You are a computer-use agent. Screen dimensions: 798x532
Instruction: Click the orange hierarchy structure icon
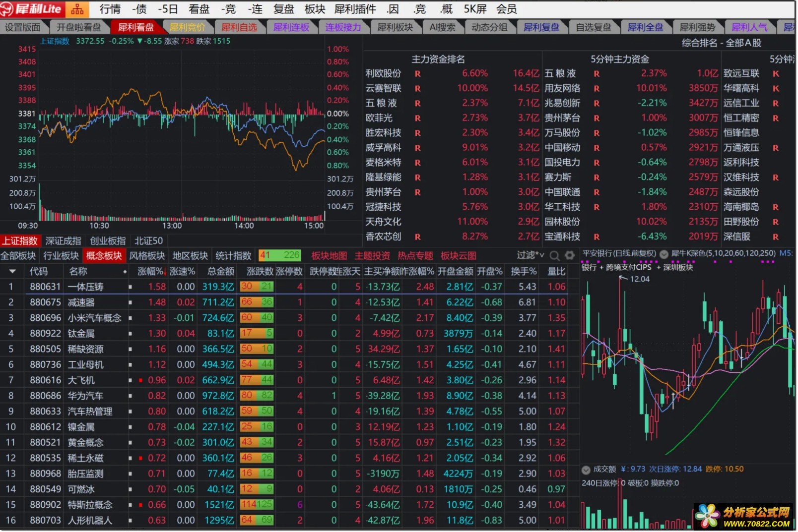pyautogui.click(x=77, y=9)
